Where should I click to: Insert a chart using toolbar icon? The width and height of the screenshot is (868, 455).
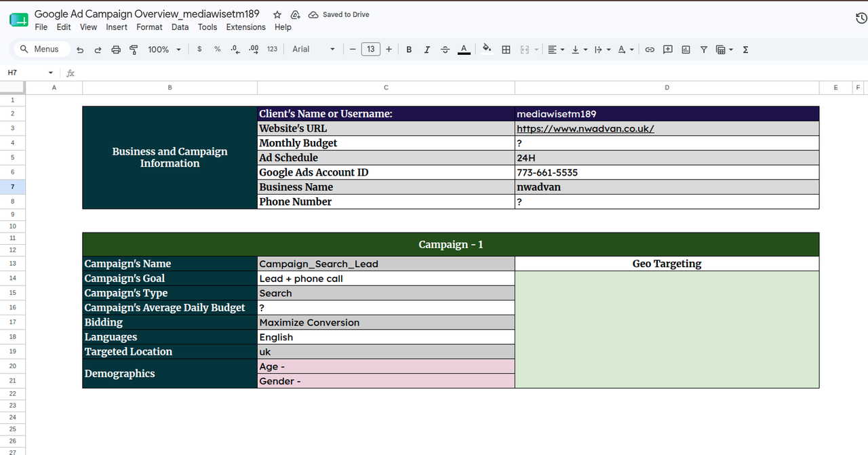point(686,50)
